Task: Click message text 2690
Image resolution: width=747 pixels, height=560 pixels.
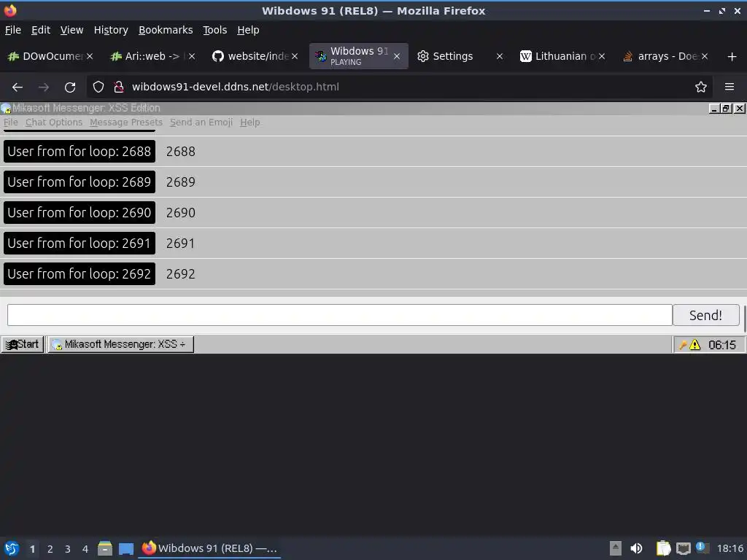Action: [x=181, y=213]
